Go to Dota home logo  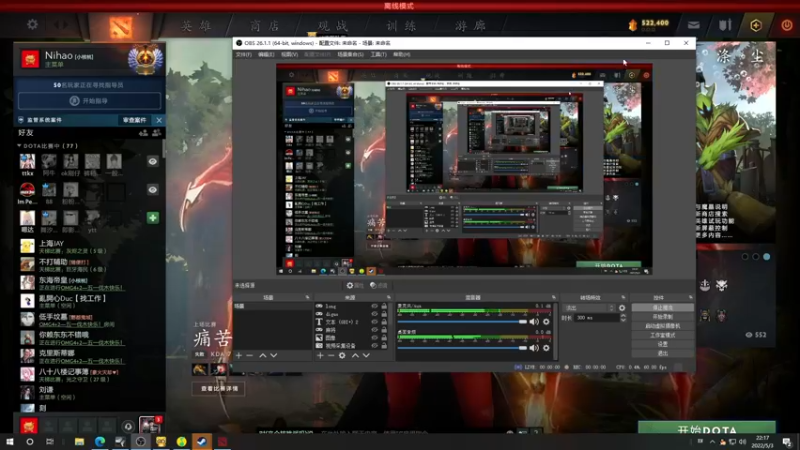[120, 27]
